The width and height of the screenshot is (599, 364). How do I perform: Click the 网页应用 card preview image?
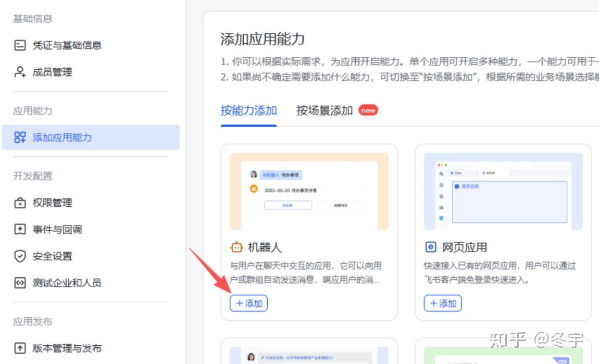pyautogui.click(x=503, y=191)
